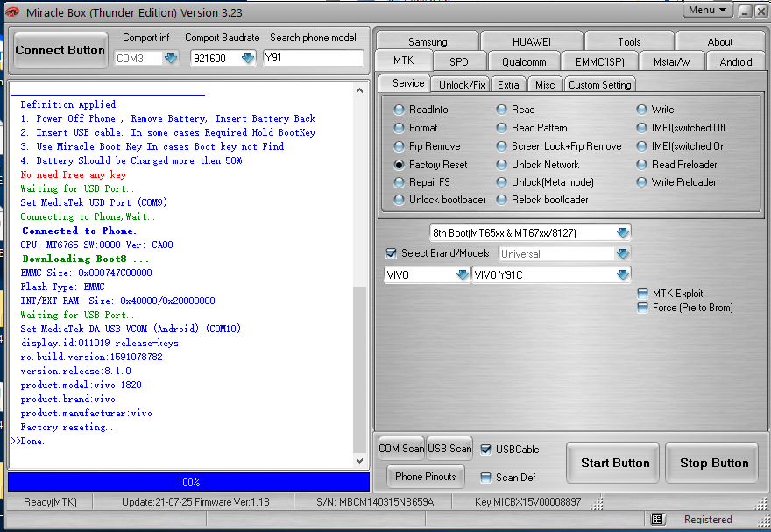Switch to the MTK tab
Image resolution: width=771 pixels, height=532 pixels.
coord(403,60)
